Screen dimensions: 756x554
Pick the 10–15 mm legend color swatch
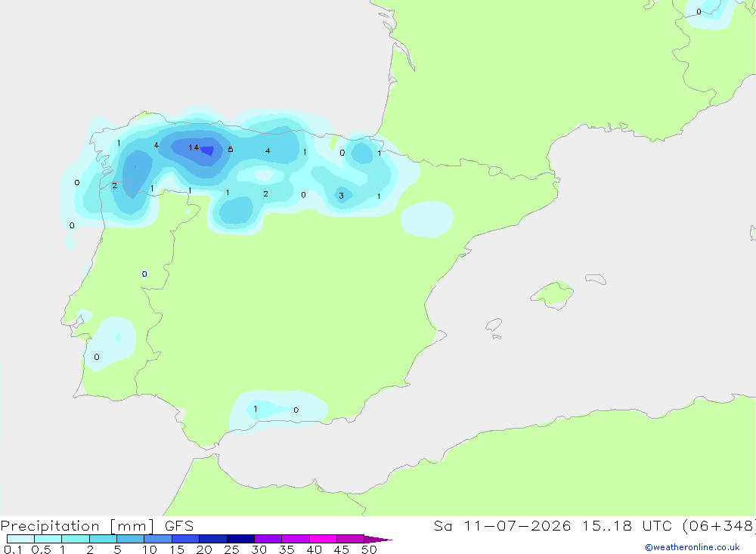[x=158, y=539]
